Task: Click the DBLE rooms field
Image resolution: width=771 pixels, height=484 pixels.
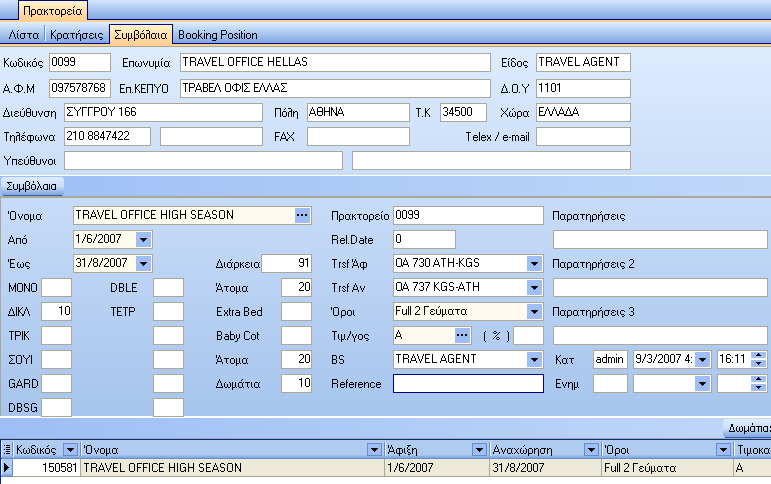Action: click(168, 287)
